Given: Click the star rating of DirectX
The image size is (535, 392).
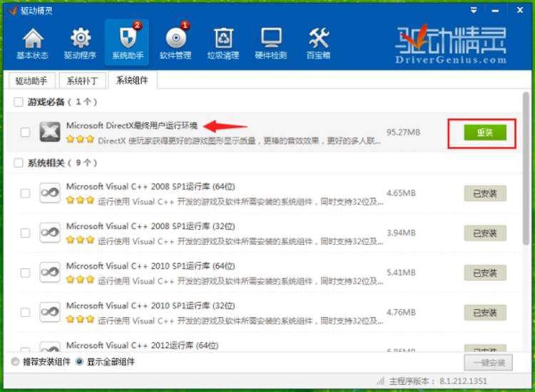Looking at the screenshot, I should 80,139.
